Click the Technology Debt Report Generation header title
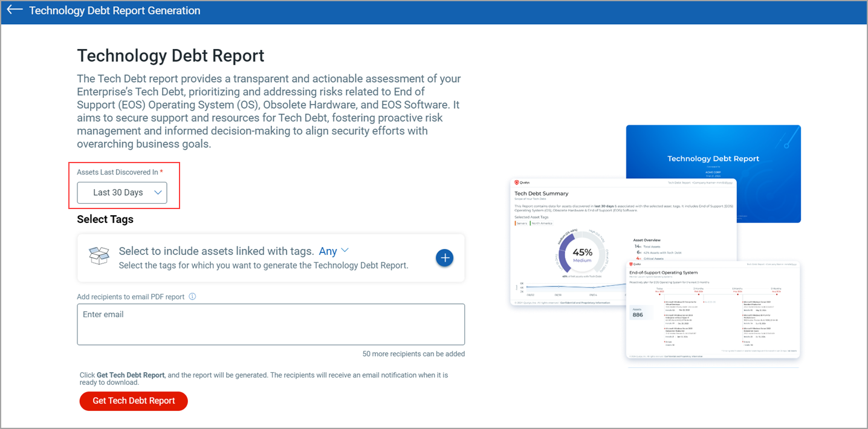Screen dimensions: 868x429 [115, 11]
